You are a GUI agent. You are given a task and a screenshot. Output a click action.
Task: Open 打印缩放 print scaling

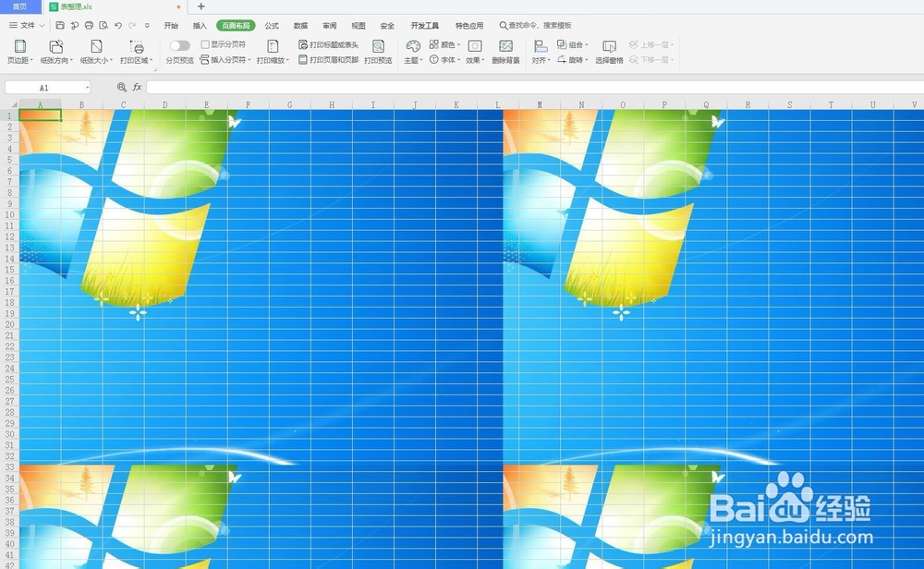[273, 51]
